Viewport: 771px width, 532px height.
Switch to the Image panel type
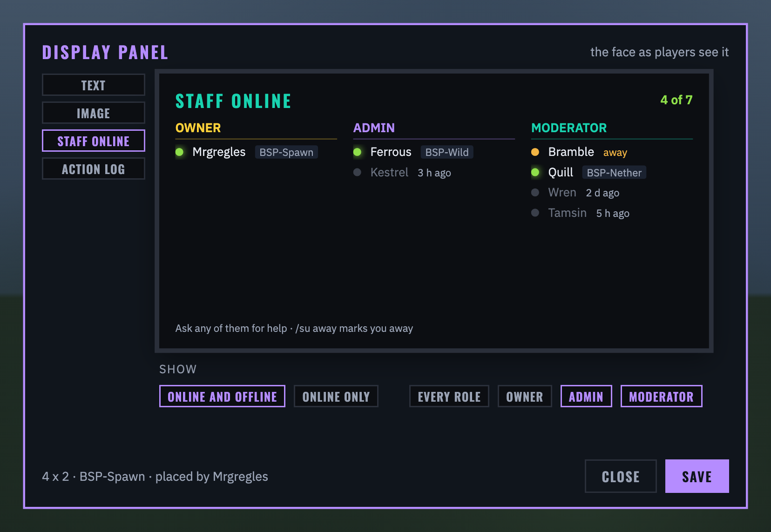pos(93,113)
